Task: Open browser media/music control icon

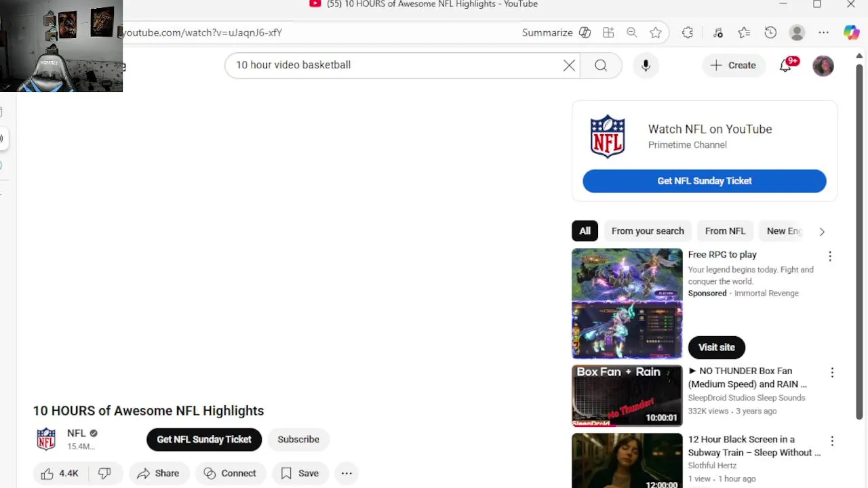Action: (717, 33)
